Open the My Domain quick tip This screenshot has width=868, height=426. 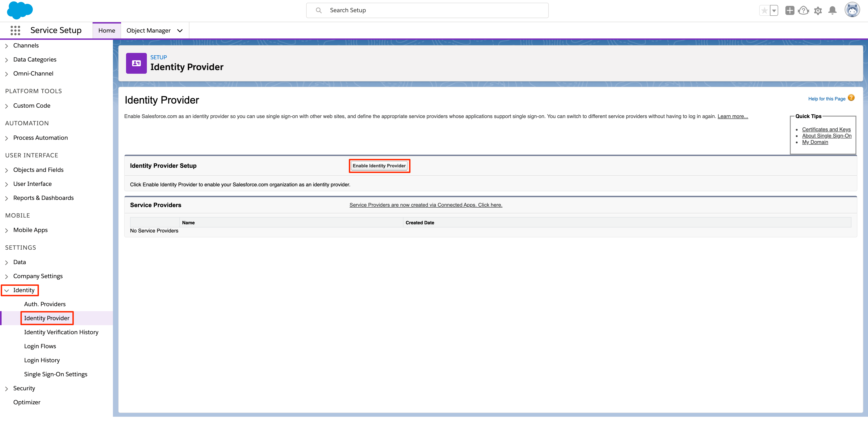pos(815,142)
